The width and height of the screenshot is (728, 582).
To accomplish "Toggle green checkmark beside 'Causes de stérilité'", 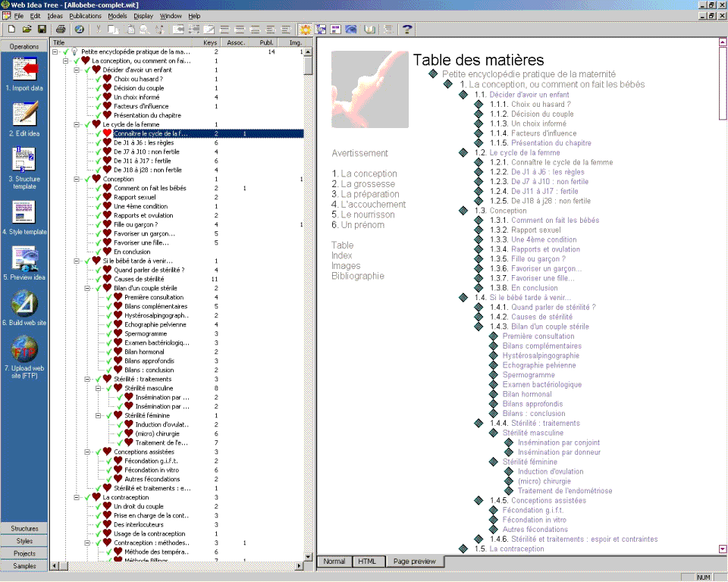I will pyautogui.click(x=98, y=279).
